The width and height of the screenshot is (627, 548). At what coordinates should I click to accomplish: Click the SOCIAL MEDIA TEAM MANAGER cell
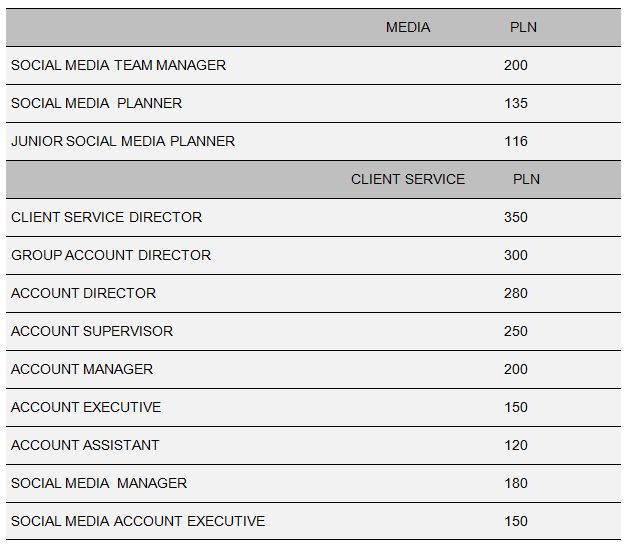tap(118, 65)
